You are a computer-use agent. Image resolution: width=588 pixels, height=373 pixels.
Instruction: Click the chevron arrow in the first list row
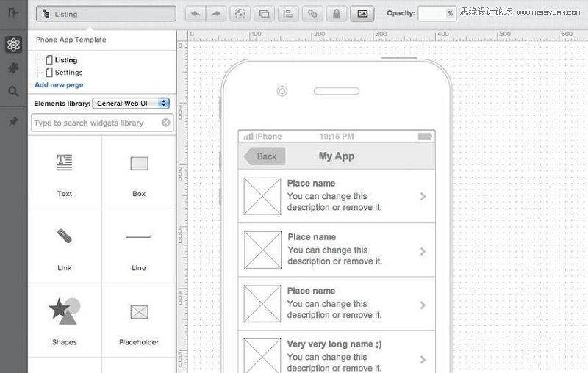[x=423, y=196]
